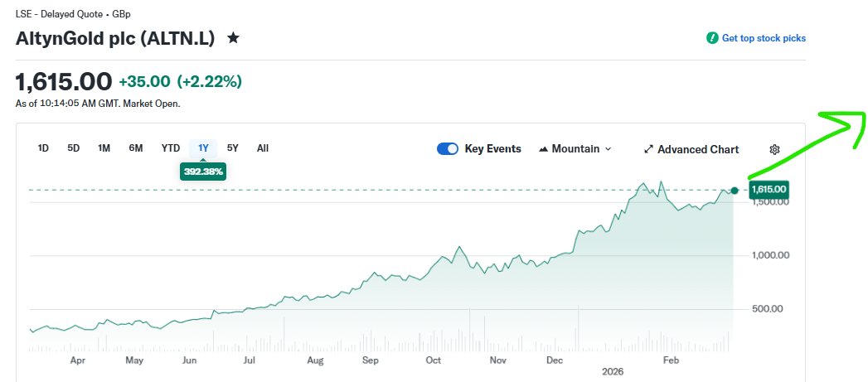Click the Apr x-axis label
This screenshot has height=382, width=868.
click(77, 360)
